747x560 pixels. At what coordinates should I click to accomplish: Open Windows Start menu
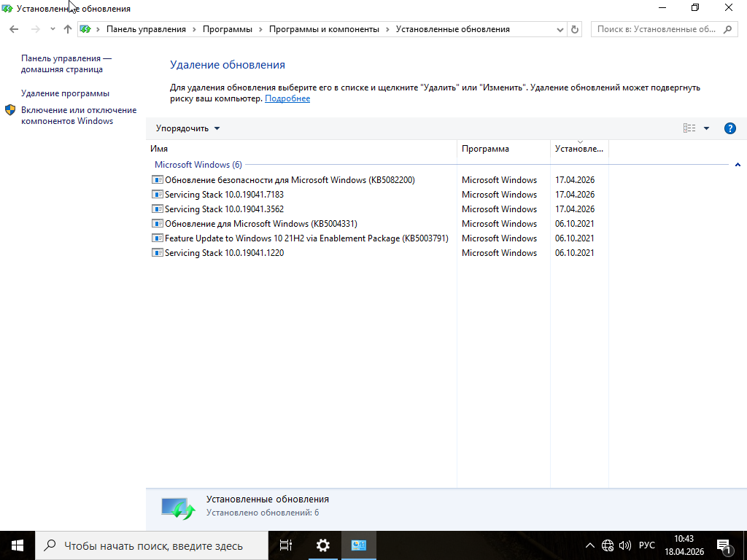[x=18, y=545]
